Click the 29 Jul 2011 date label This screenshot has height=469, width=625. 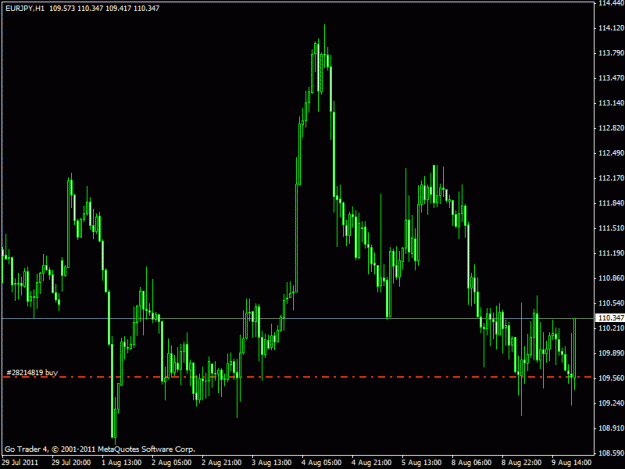point(20,463)
